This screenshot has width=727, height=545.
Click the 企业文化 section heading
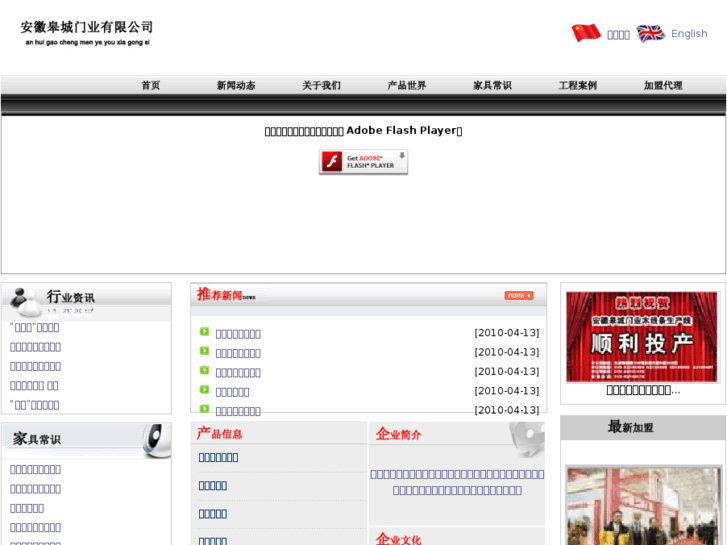point(398,539)
